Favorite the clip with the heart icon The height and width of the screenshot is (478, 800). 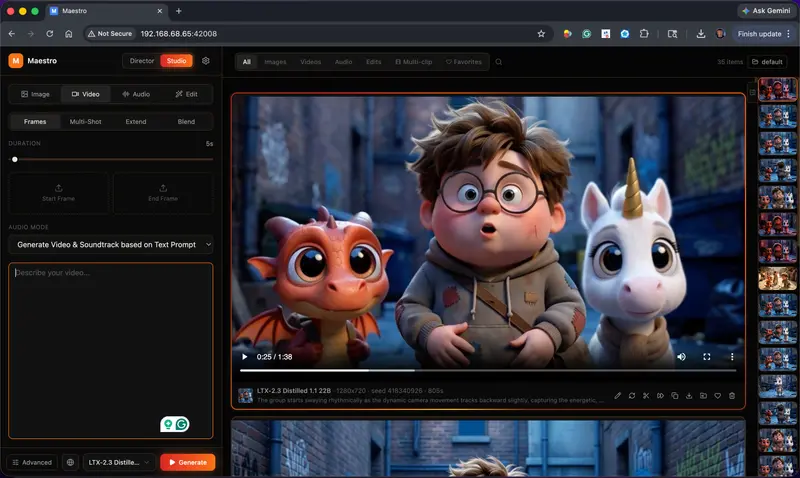click(717, 395)
